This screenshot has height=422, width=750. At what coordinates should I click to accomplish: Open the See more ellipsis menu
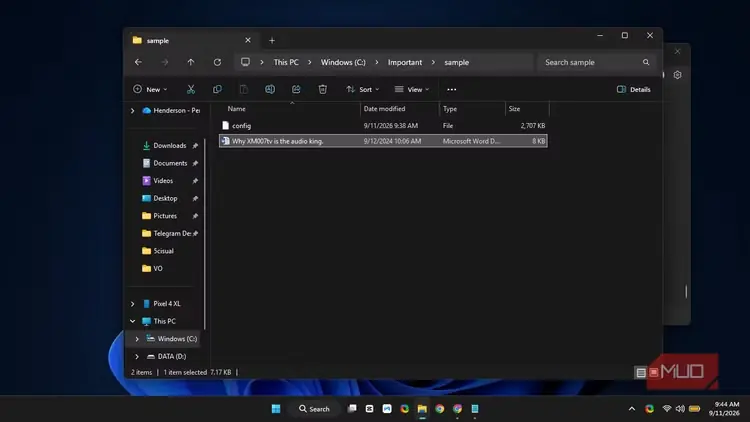coord(452,89)
